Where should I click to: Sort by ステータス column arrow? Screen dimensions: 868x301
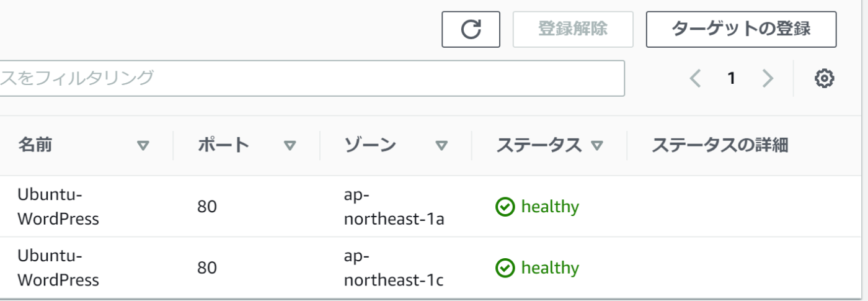(596, 146)
